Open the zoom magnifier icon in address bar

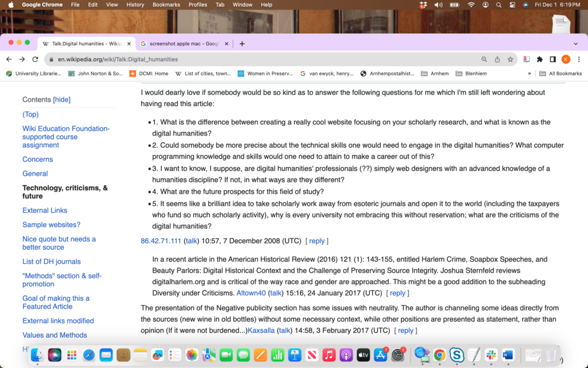[484, 59]
